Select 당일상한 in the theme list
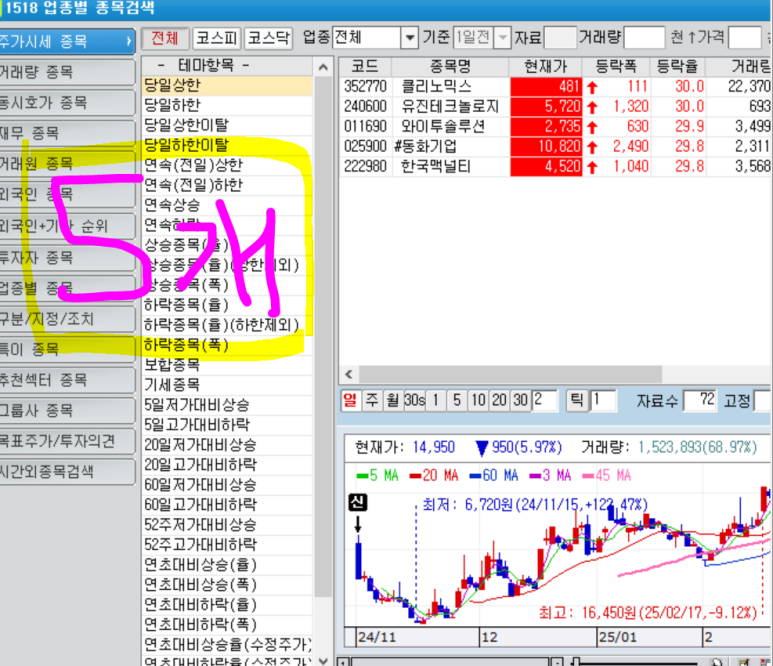This screenshot has height=666, width=773. [172, 87]
